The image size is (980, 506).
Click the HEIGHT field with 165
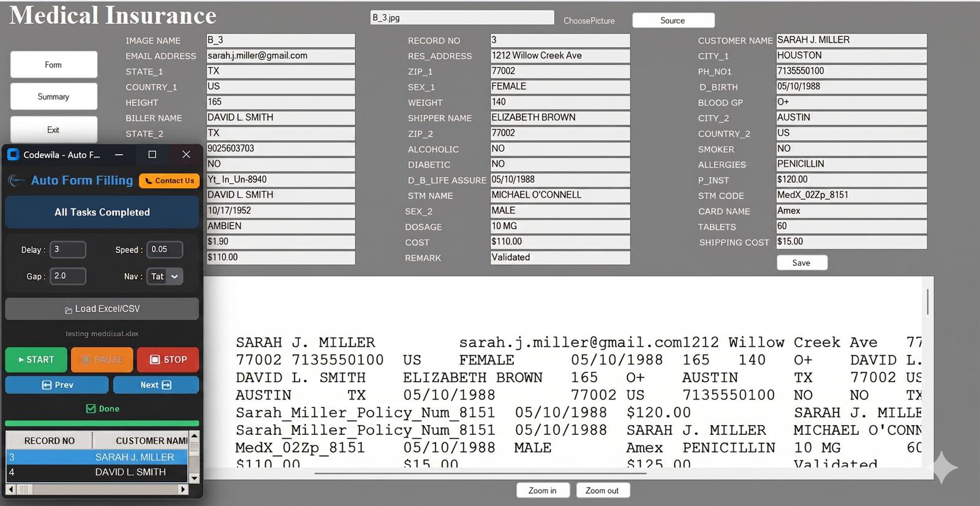(281, 102)
